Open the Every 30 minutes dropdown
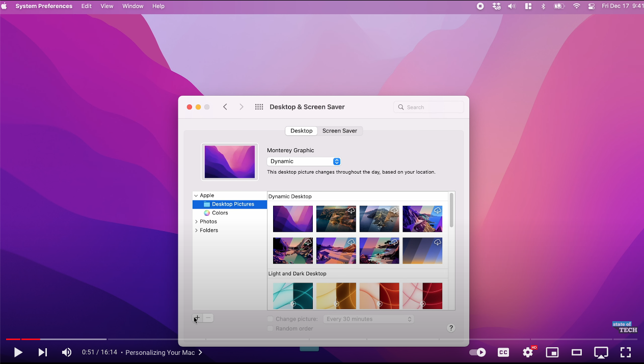644x364 pixels. pyautogui.click(x=368, y=319)
